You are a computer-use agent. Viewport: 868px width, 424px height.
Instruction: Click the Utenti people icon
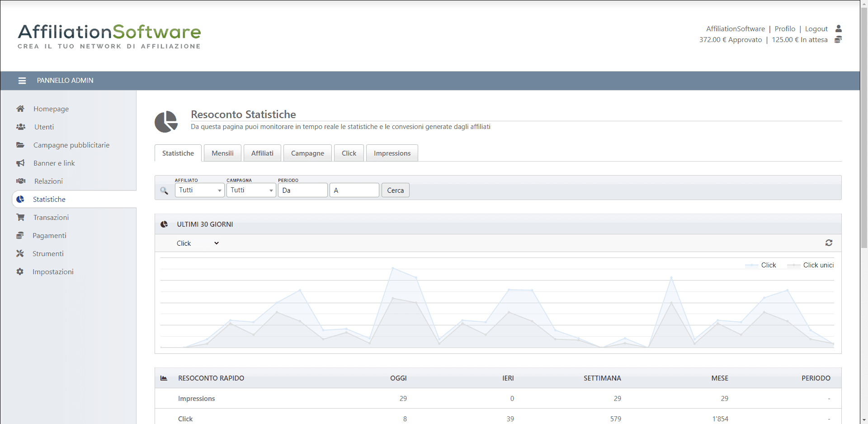tap(21, 127)
